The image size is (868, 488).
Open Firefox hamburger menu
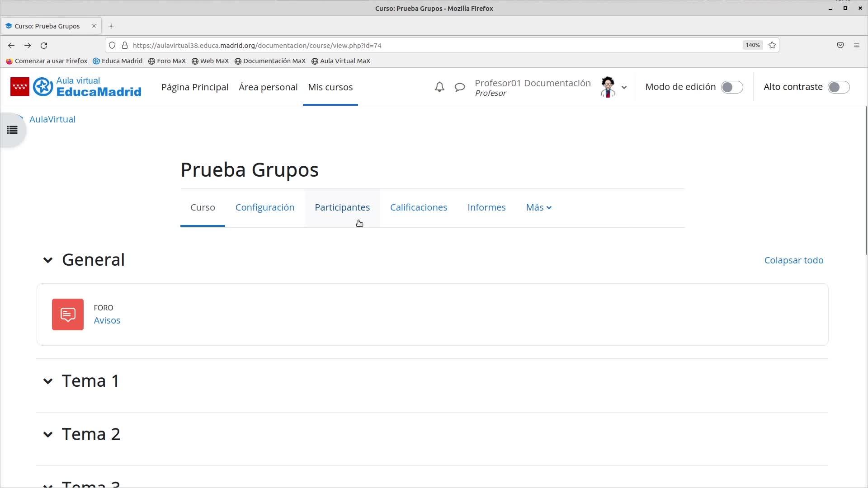pos(856,45)
